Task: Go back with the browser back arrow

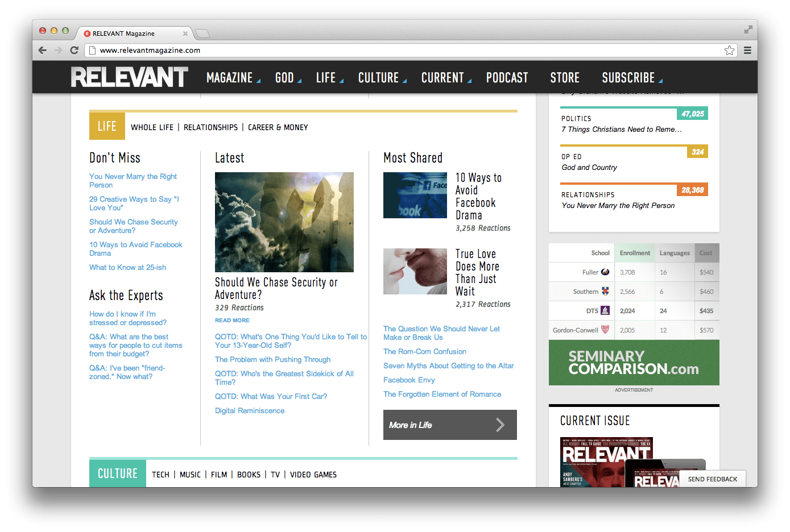Action: pyautogui.click(x=43, y=50)
